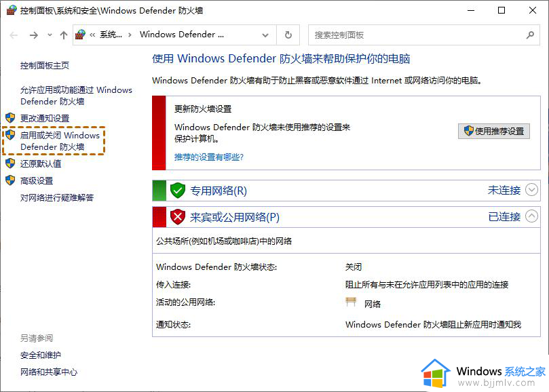This screenshot has height=392, width=549.
Task: Click the 系统... breadcrumb segment
Action: click(111, 35)
